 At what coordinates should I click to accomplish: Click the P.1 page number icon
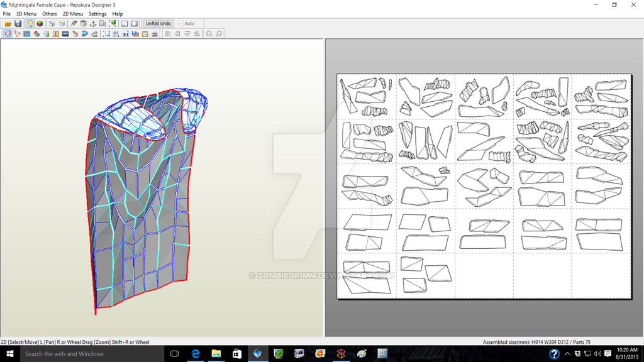pos(126,34)
